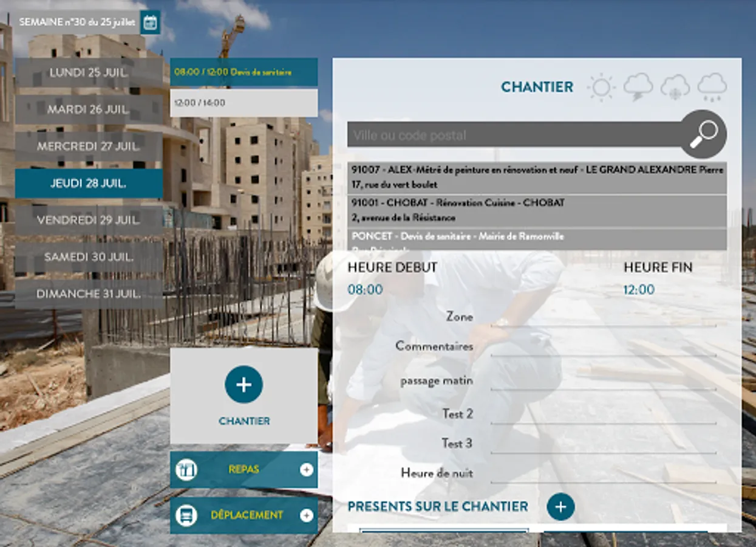Edit the Heure fin value 12:00
Screen dimensions: 756x547
coord(639,290)
